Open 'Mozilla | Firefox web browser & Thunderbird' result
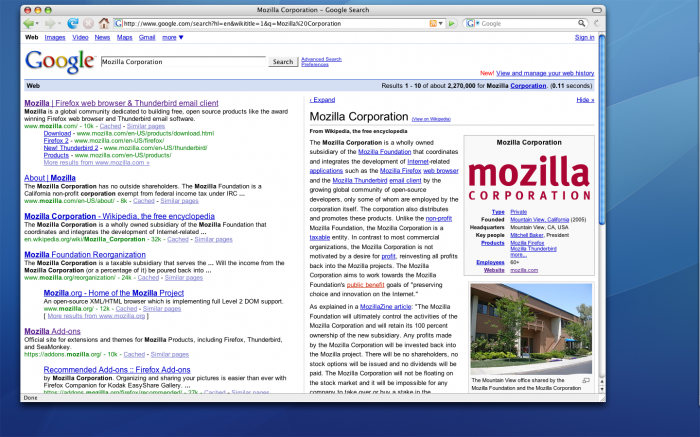 121,103
